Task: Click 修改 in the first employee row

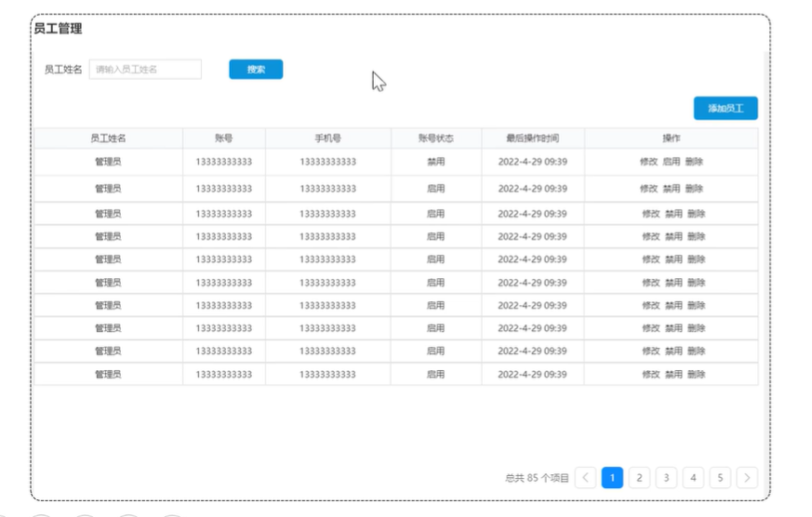Action: point(648,162)
